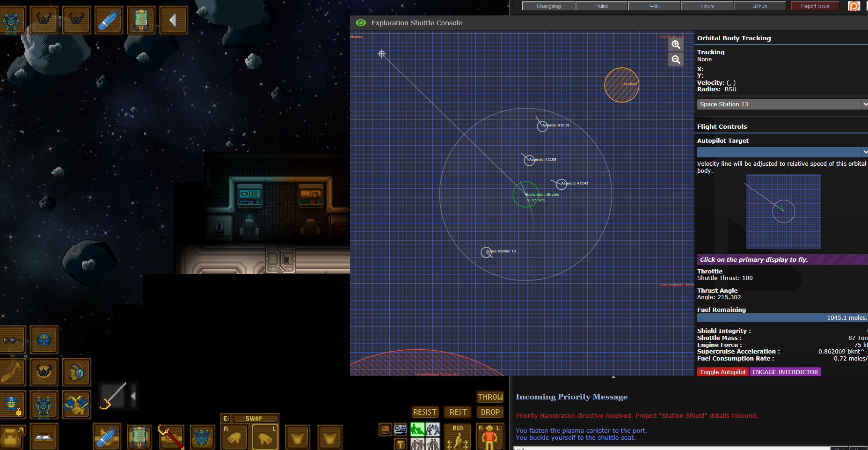Click the Report Issue button
The height and width of the screenshot is (450, 868).
point(815,6)
